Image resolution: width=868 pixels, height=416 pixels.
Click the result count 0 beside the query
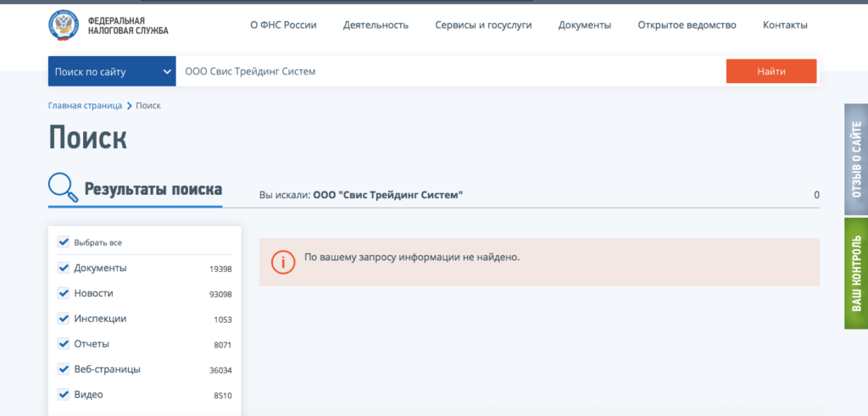coord(816,195)
